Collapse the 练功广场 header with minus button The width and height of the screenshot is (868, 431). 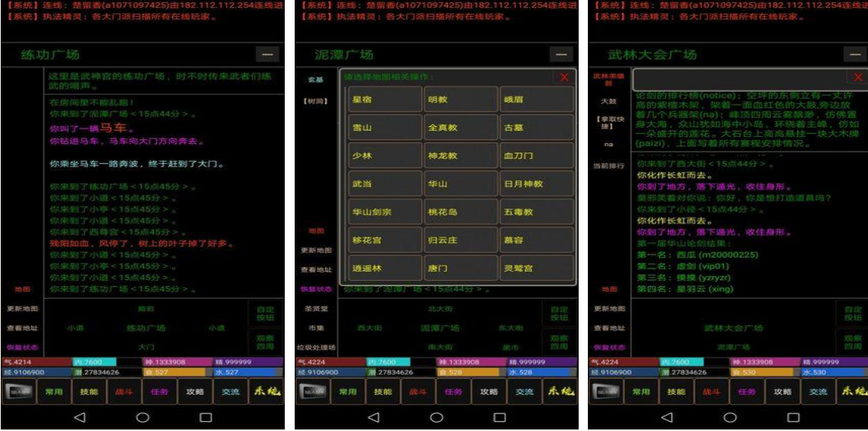[267, 55]
